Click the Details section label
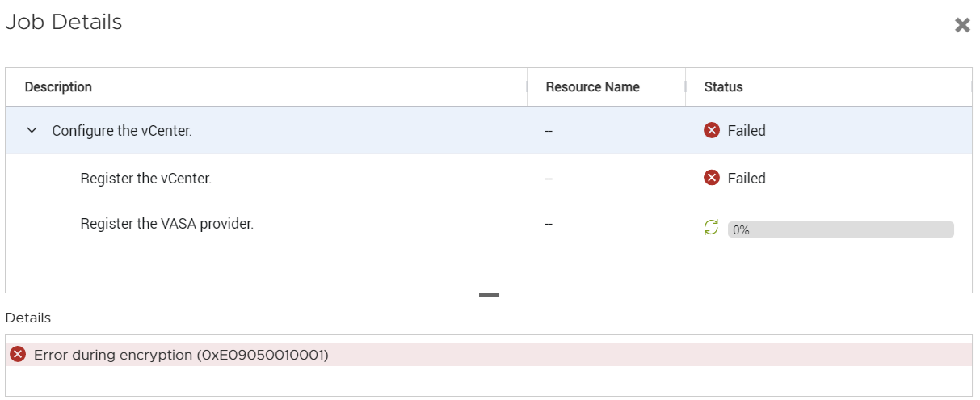The image size is (980, 400). (27, 318)
